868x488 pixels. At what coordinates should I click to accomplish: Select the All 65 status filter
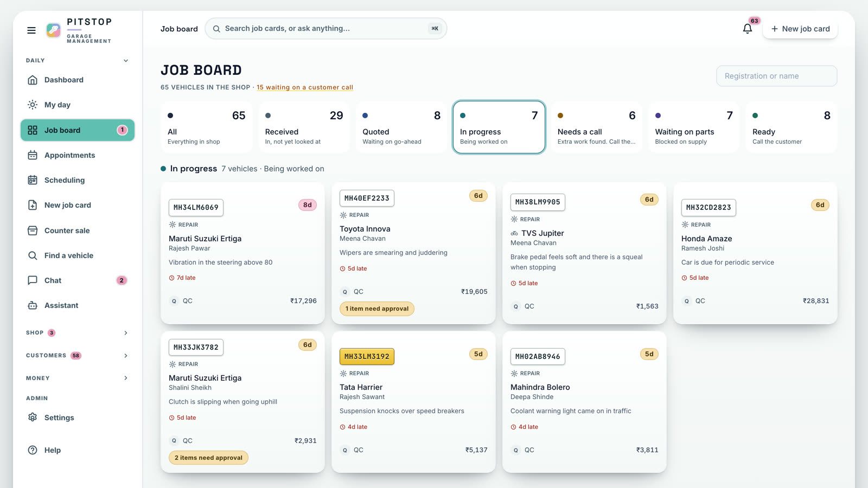(x=207, y=127)
